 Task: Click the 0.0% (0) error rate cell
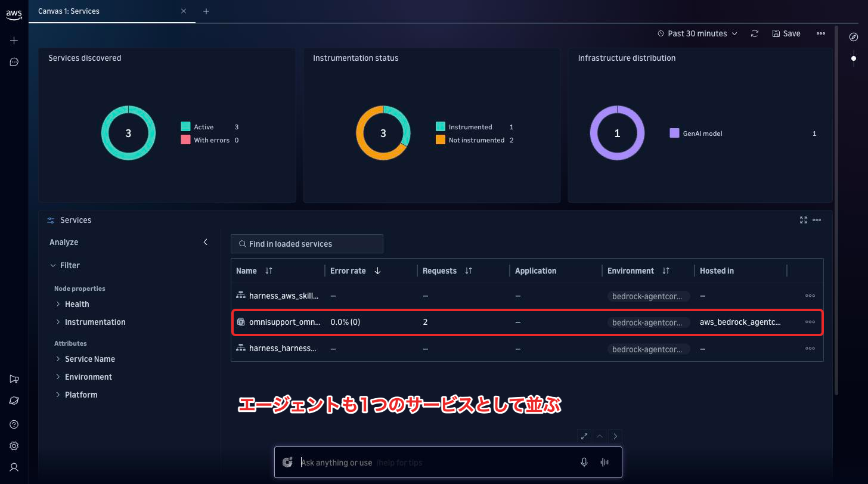click(x=345, y=322)
